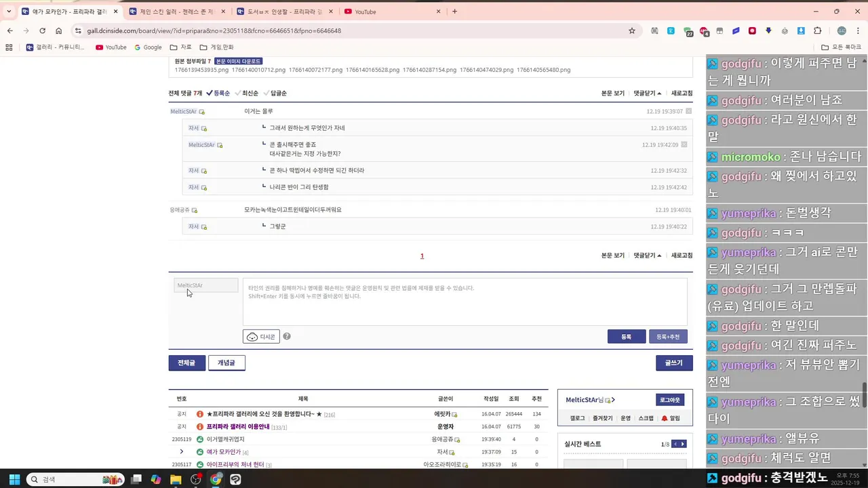Open a new browser tab
Viewport: 868px width, 488px height.
pos(454,12)
